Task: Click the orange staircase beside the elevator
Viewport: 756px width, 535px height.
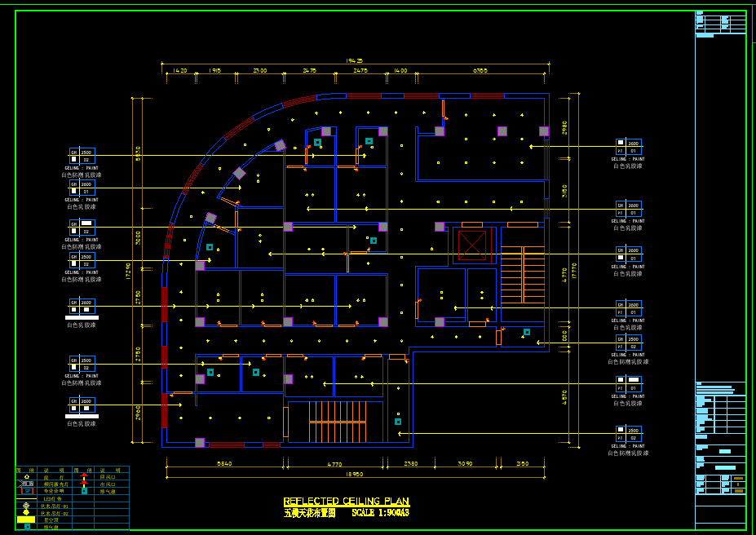Action: click(x=523, y=274)
